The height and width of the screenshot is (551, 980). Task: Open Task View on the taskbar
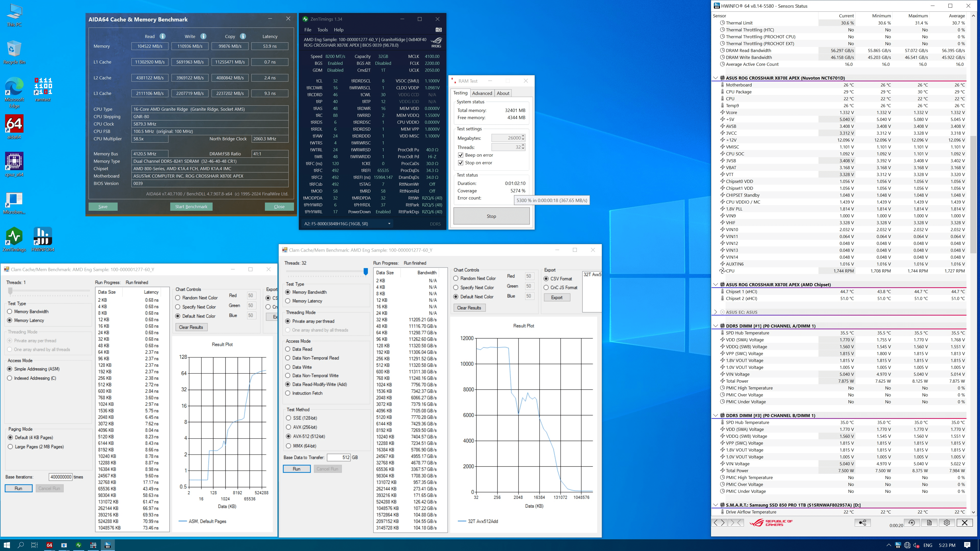34,545
